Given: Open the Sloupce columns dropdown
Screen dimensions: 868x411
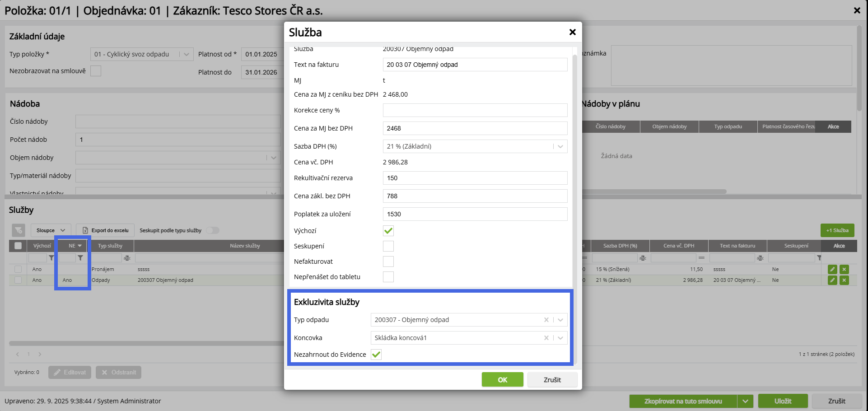Looking at the screenshot, I should [x=51, y=230].
